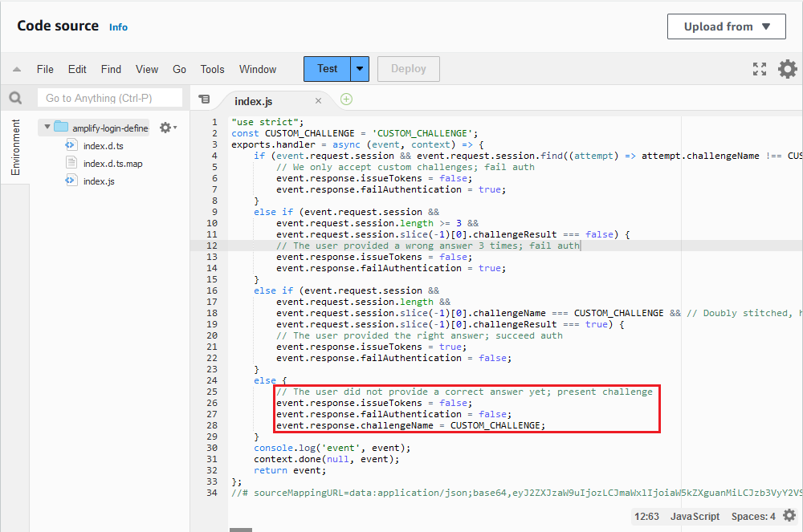Click the horizontal scrollbar thumb below editor
803x532 pixels.
click(241, 530)
